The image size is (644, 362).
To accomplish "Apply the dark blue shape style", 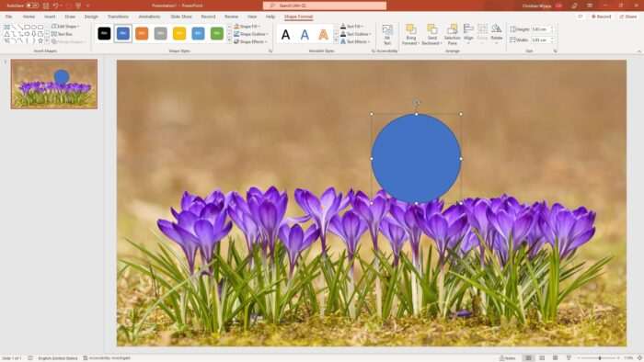I will (x=122, y=34).
